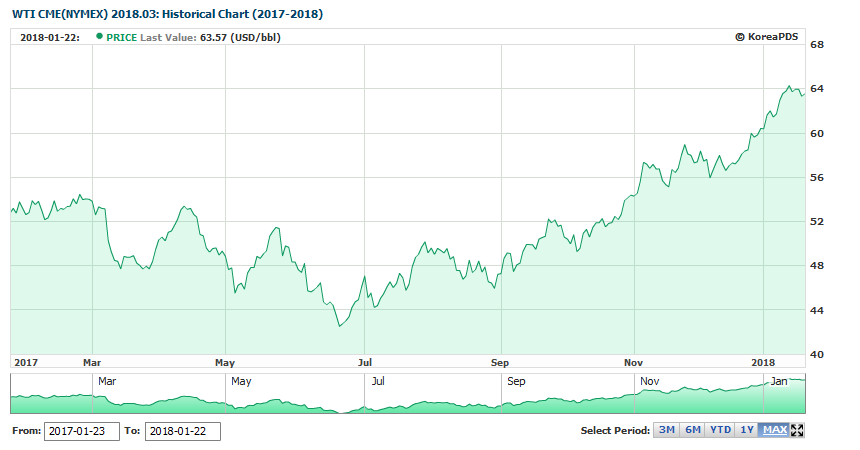Click the green PRICE legend dot
Screen dimensions: 860x450
[99, 36]
